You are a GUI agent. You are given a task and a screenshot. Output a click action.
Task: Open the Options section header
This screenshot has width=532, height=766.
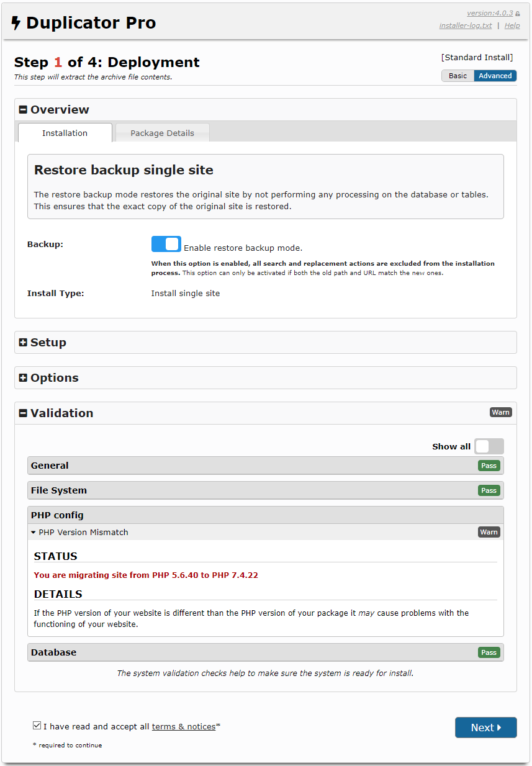click(x=266, y=378)
